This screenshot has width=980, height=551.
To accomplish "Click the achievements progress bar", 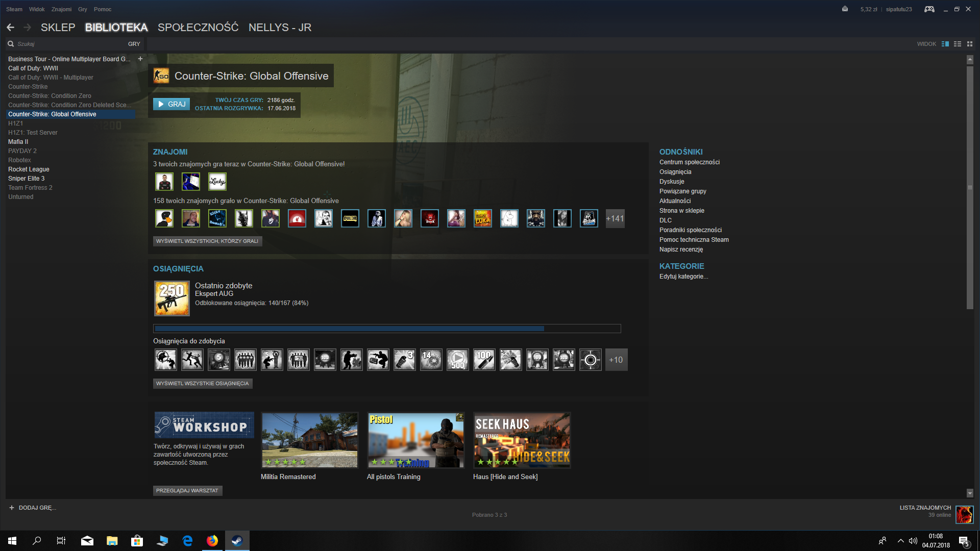I will coord(387,329).
